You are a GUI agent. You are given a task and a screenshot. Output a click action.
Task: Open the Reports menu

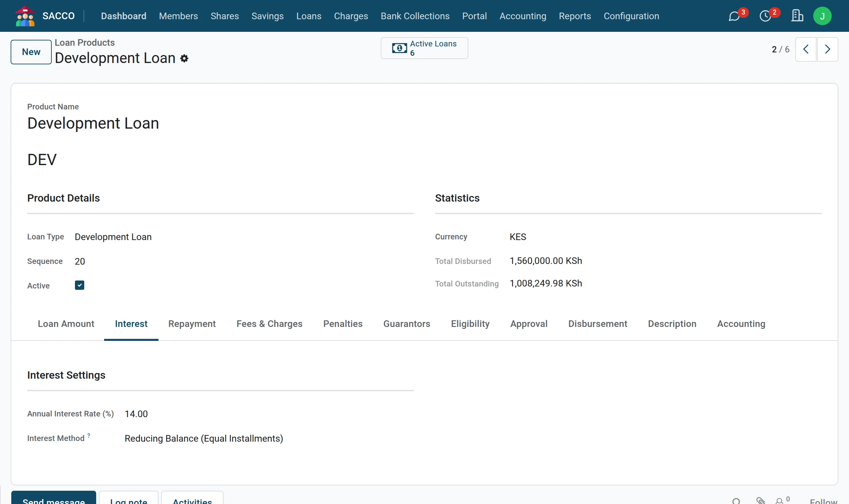click(x=575, y=16)
